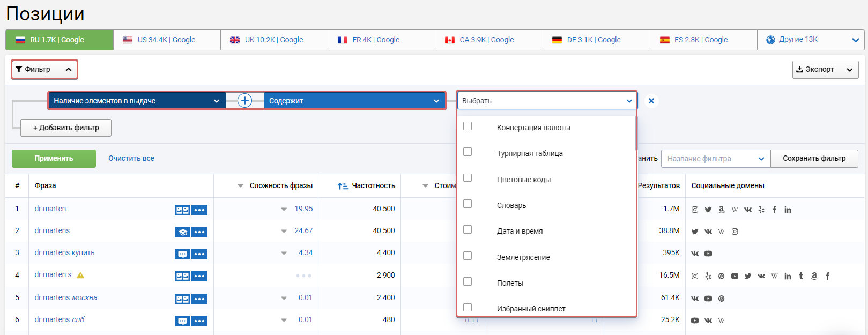This screenshot has height=335, width=868.
Task: Sort by Частотность column icon
Action: pos(343,186)
